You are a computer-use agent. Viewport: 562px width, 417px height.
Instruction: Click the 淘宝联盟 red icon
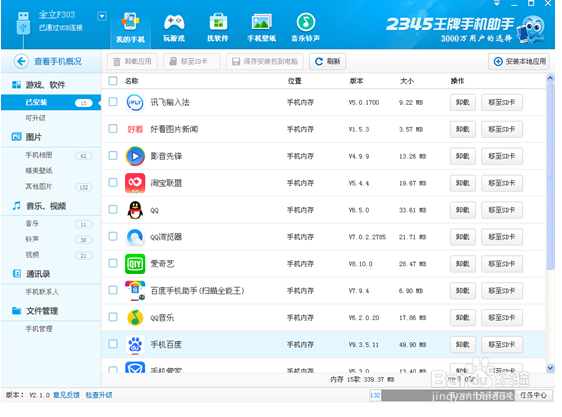click(135, 183)
